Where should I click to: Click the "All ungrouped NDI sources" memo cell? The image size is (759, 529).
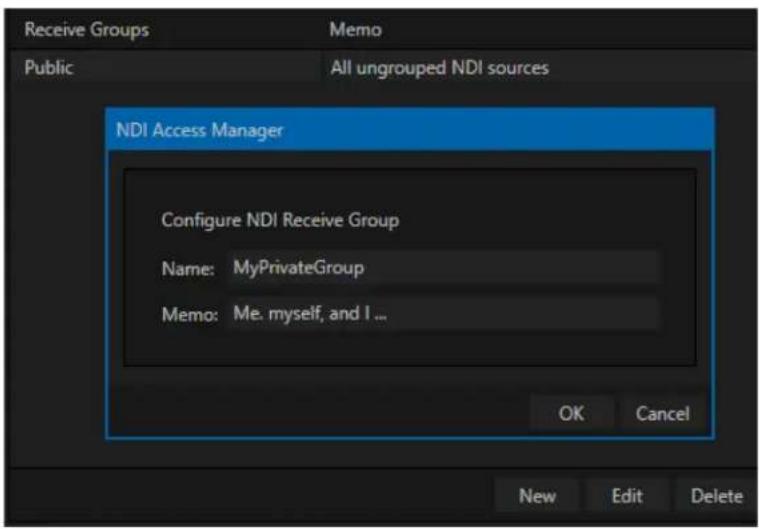pyautogui.click(x=540, y=67)
